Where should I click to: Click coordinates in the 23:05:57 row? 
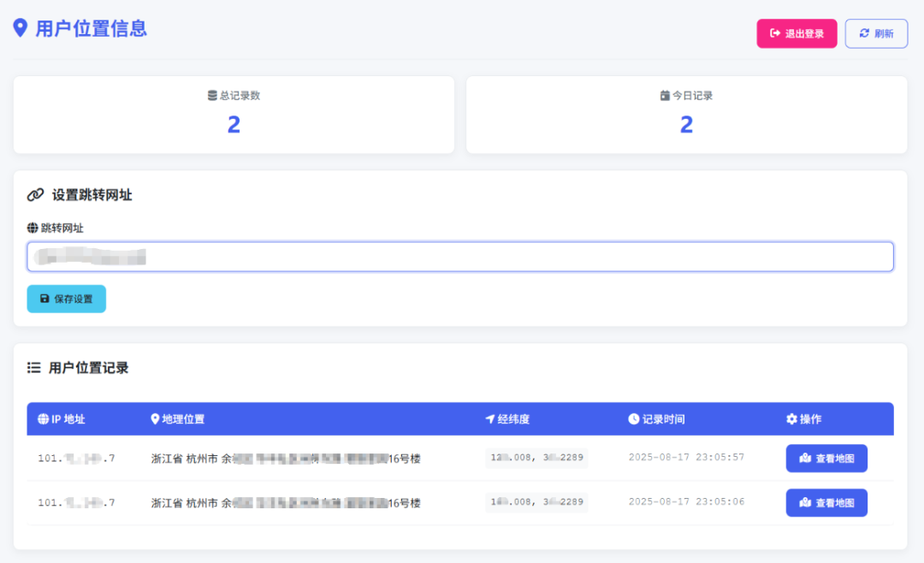click(x=536, y=458)
